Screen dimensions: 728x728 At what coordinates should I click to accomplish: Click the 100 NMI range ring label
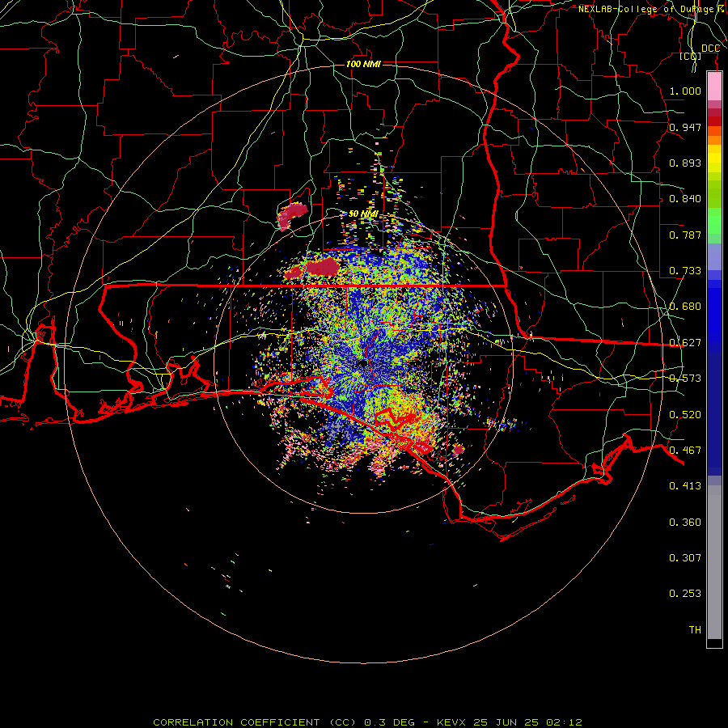pos(363,64)
